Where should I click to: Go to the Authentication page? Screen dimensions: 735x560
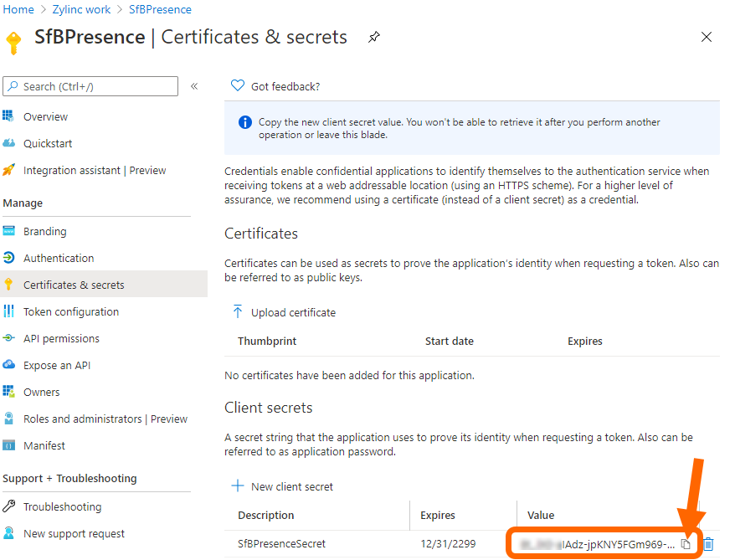point(59,258)
